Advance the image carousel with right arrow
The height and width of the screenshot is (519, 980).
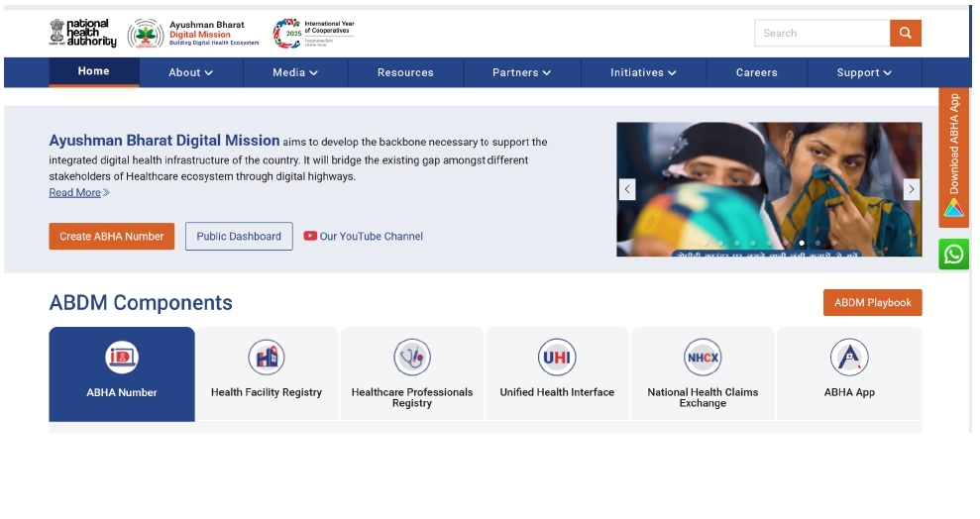pyautogui.click(x=911, y=189)
